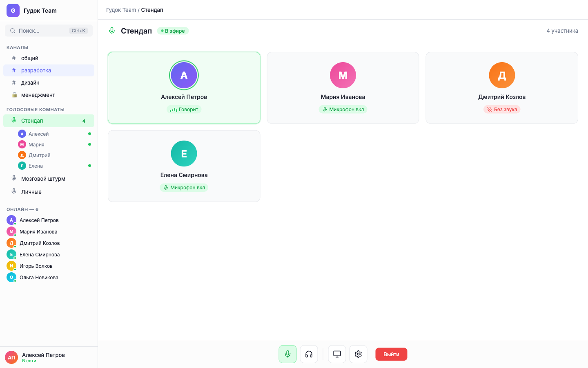Click the search field Поиск
The width and height of the screenshot is (588, 368).
43,31
